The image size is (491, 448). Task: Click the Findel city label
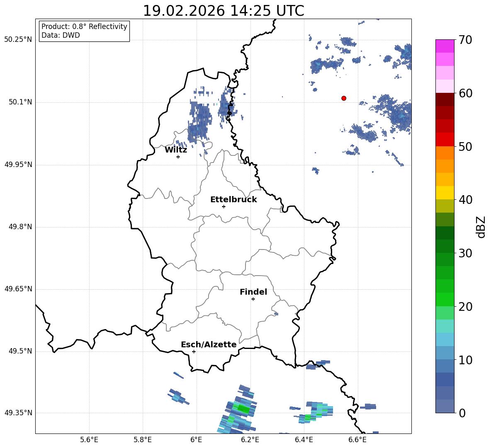(x=253, y=292)
